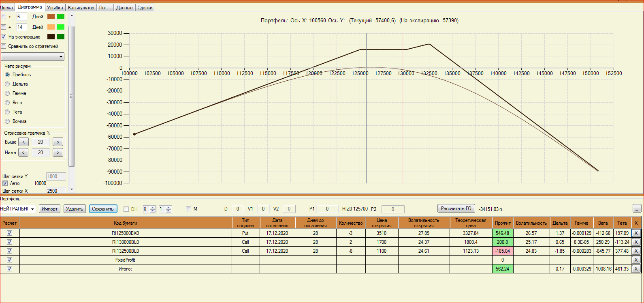644x303 pixels.
Task: Switch to the Доска tab
Action: pos(6,8)
